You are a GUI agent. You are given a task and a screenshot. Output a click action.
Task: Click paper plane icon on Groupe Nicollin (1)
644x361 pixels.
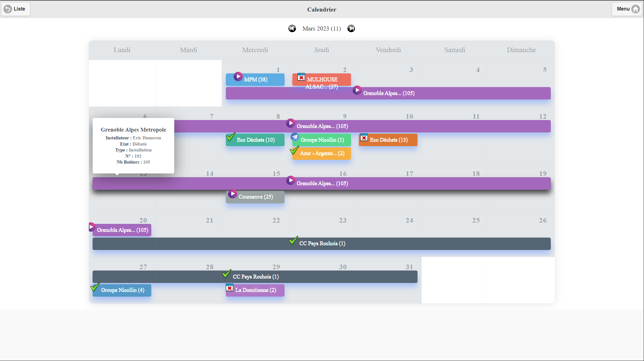pyautogui.click(x=295, y=137)
